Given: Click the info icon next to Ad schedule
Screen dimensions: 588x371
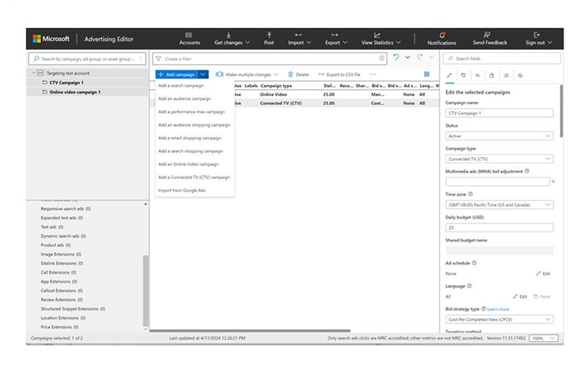Looking at the screenshot, I should (x=474, y=262).
